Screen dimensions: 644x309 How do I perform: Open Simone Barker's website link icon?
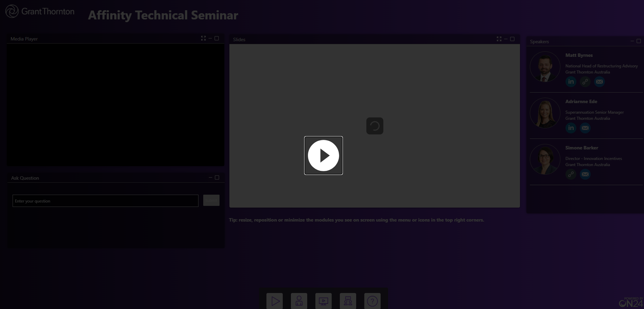(x=571, y=174)
